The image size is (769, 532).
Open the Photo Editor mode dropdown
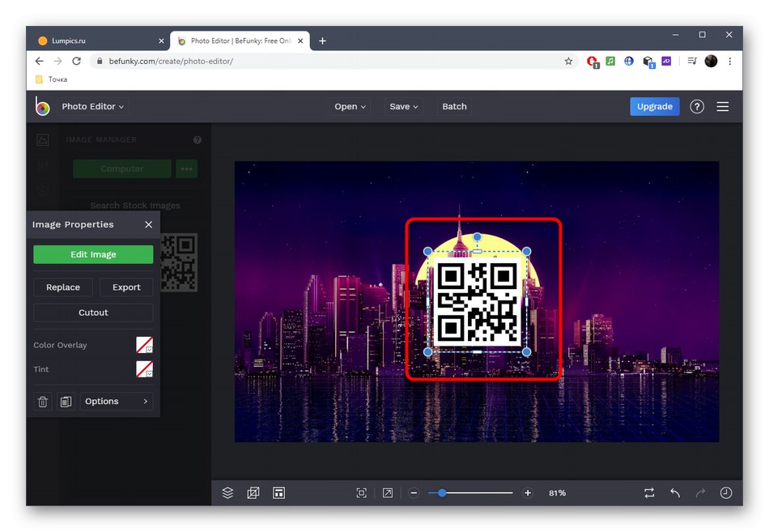point(93,107)
